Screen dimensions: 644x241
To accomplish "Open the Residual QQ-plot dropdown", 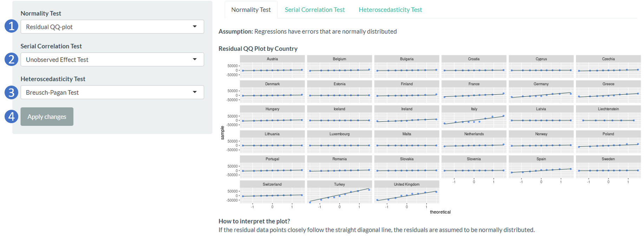I will click(x=112, y=27).
